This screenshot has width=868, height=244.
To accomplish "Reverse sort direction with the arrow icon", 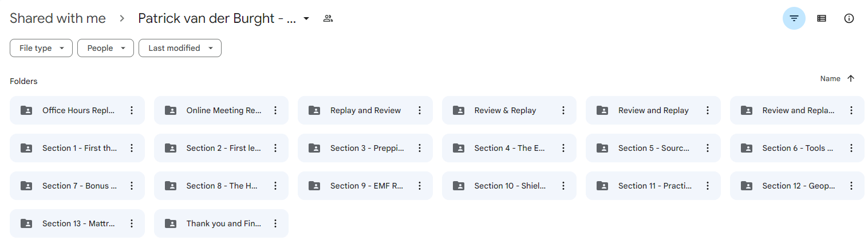I will (x=851, y=79).
